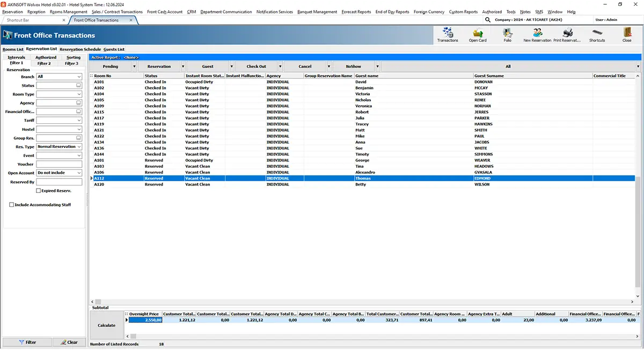Click the horizontal scrollbar under the list
Viewport: 644px width, 350px height.
365,302
